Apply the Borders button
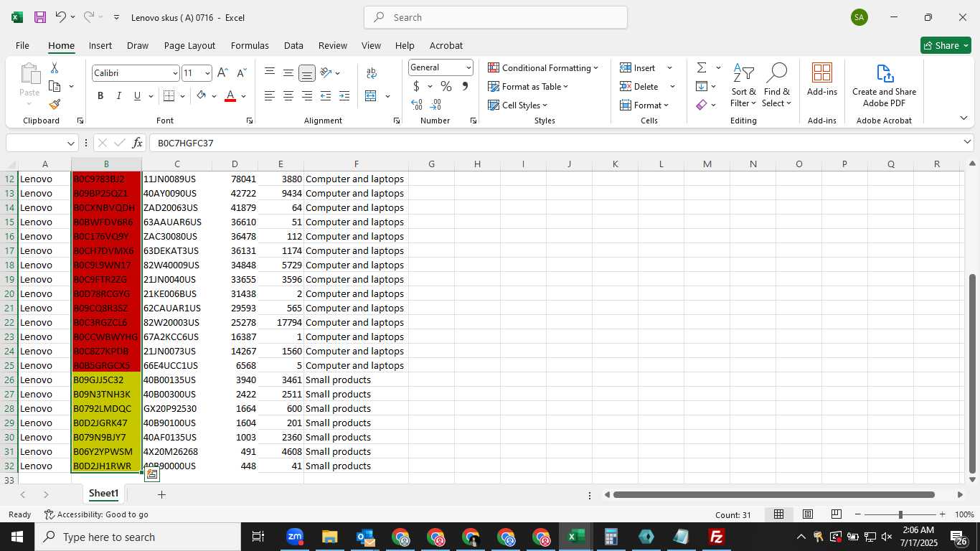The width and height of the screenshot is (980, 551). [x=169, y=95]
